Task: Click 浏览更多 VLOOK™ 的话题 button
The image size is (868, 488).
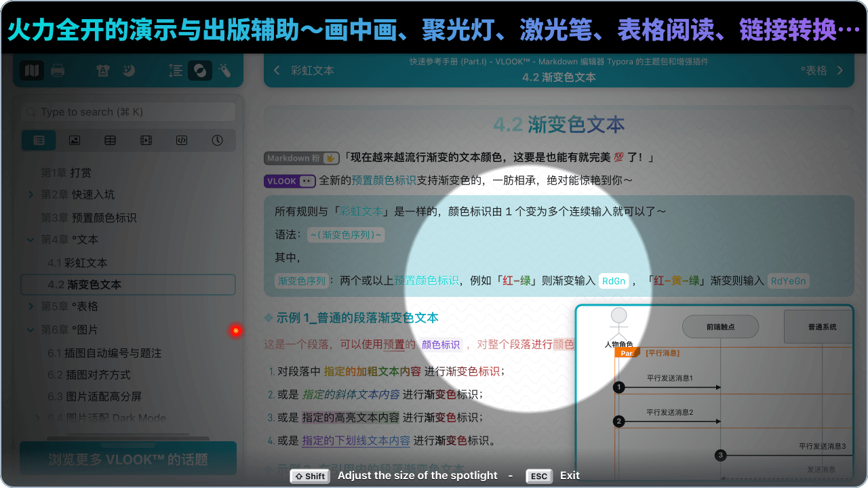Action: 128,459
